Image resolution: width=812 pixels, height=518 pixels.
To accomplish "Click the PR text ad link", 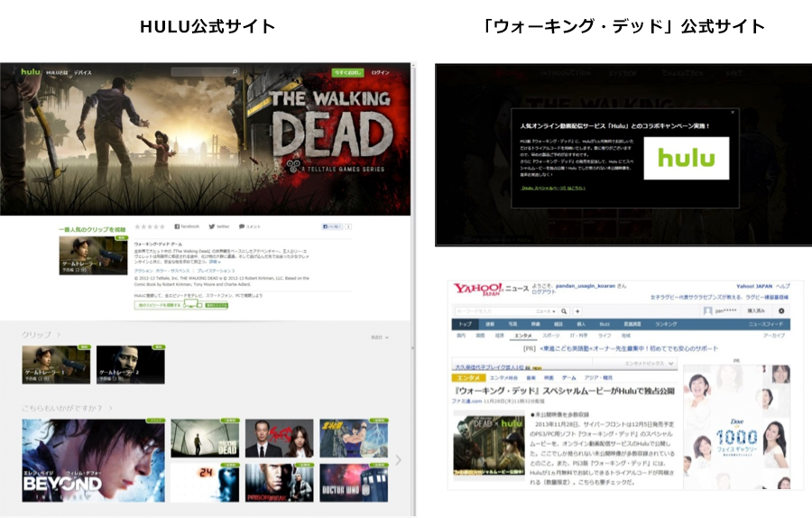I will [x=629, y=348].
